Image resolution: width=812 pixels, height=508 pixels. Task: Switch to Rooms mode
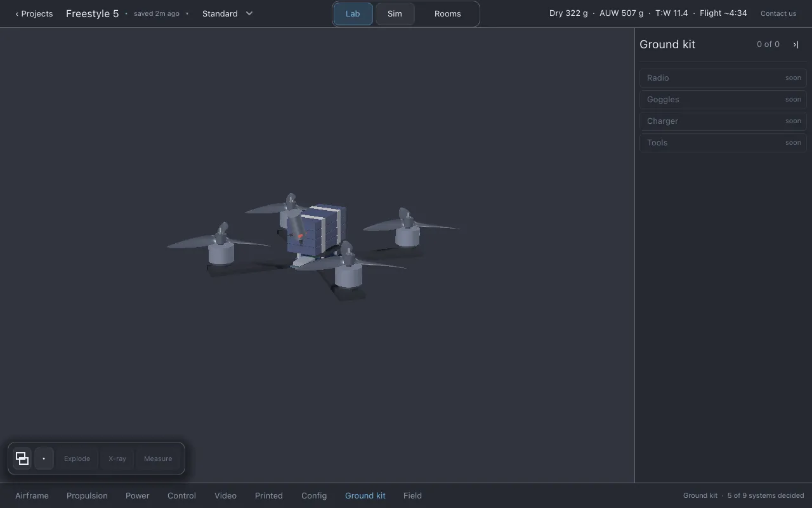pos(448,13)
